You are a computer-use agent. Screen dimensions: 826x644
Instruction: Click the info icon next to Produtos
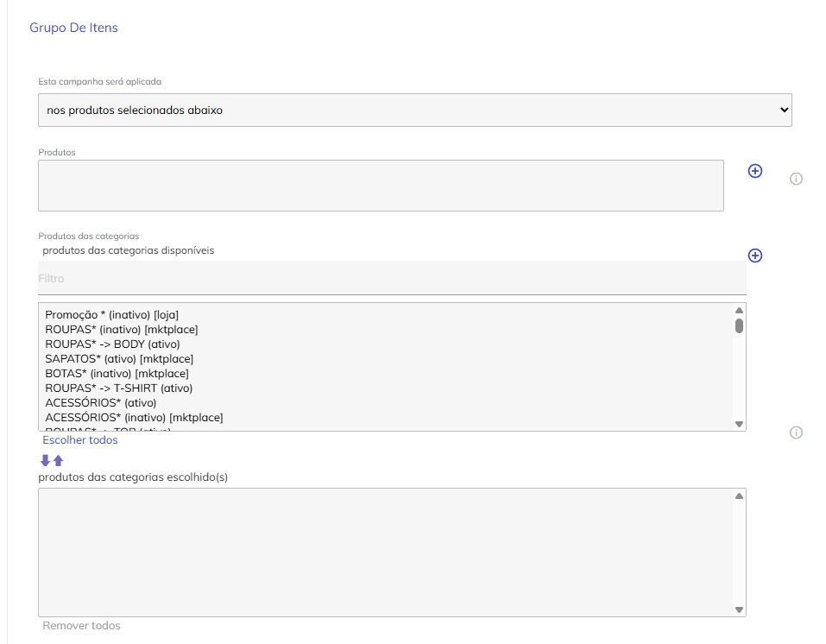coord(796,179)
